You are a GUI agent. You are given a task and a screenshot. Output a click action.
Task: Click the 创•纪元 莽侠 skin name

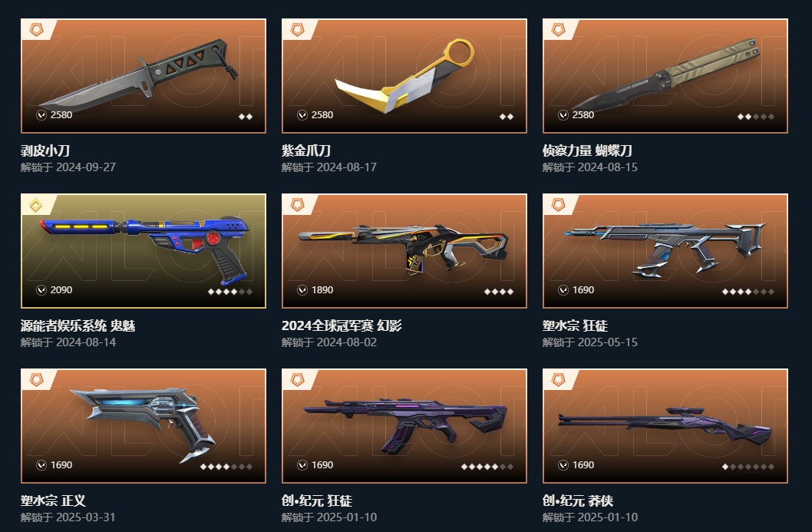click(x=578, y=501)
